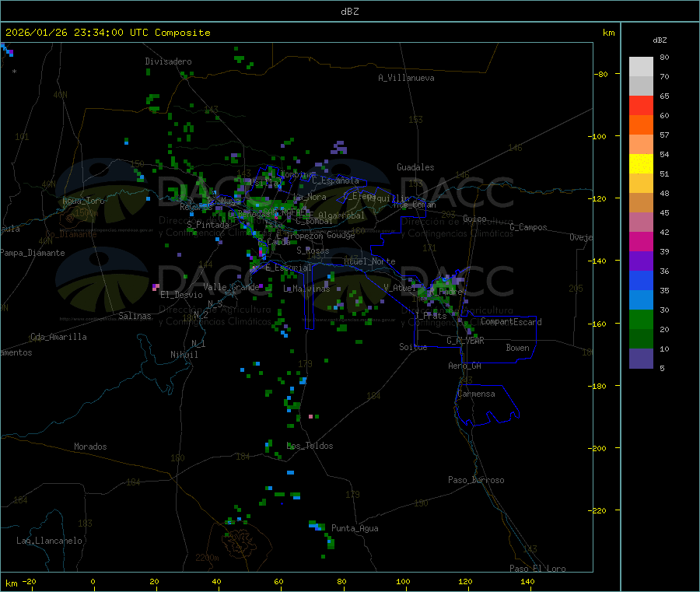Click the Punta_Agua location label
The image size is (700, 592).
click(x=355, y=529)
